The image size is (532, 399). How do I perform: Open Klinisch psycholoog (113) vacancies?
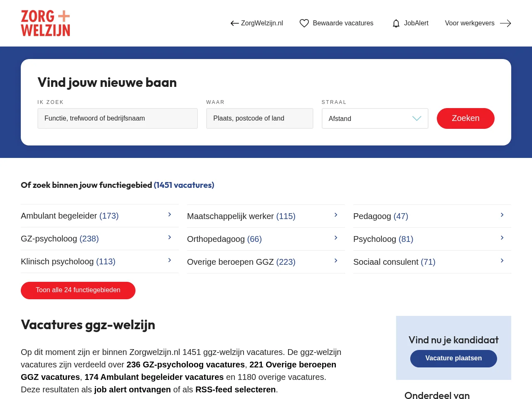68,261
